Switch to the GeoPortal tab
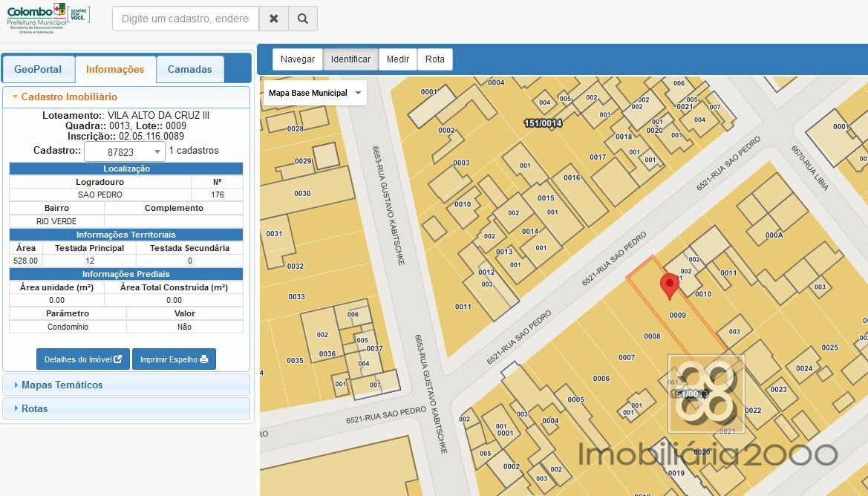This screenshot has width=868, height=496. [x=38, y=69]
